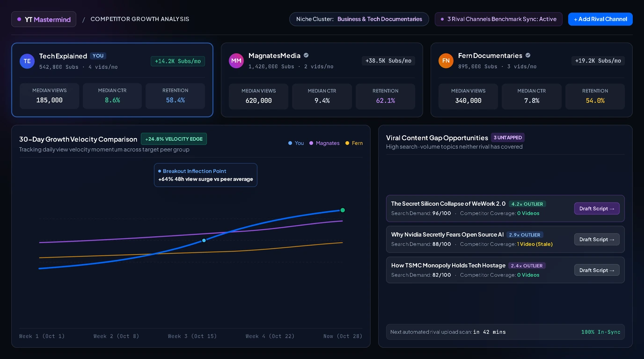Image resolution: width=644 pixels, height=359 pixels.
Task: Click +24.8% Velocity Edge badge
Action: click(x=174, y=139)
